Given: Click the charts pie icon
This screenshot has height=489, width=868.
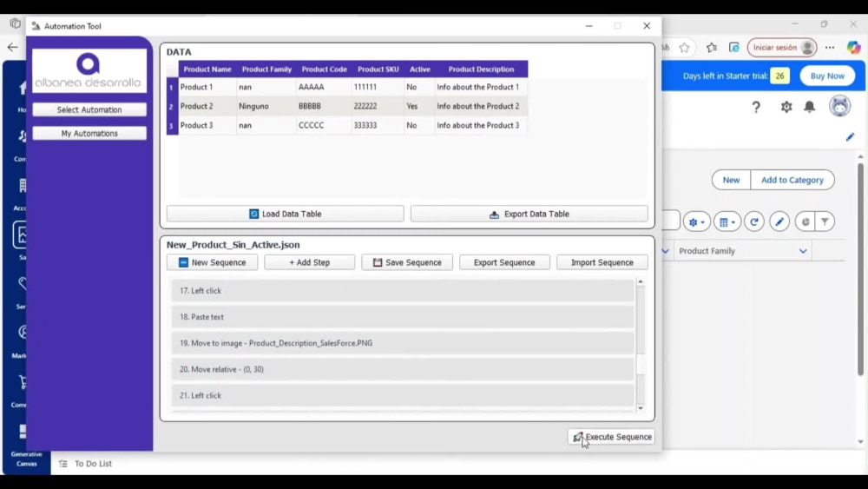Looking at the screenshot, I should tap(806, 222).
